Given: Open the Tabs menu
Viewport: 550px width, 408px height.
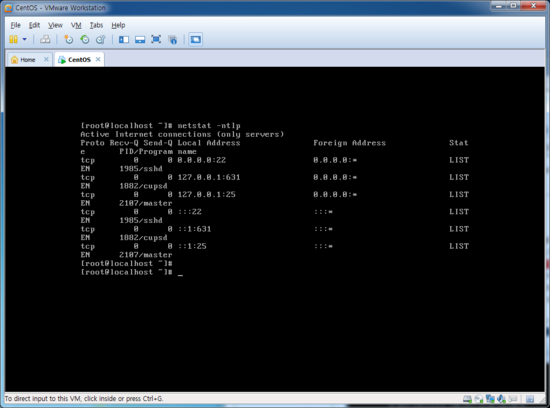Looking at the screenshot, I should click(96, 25).
